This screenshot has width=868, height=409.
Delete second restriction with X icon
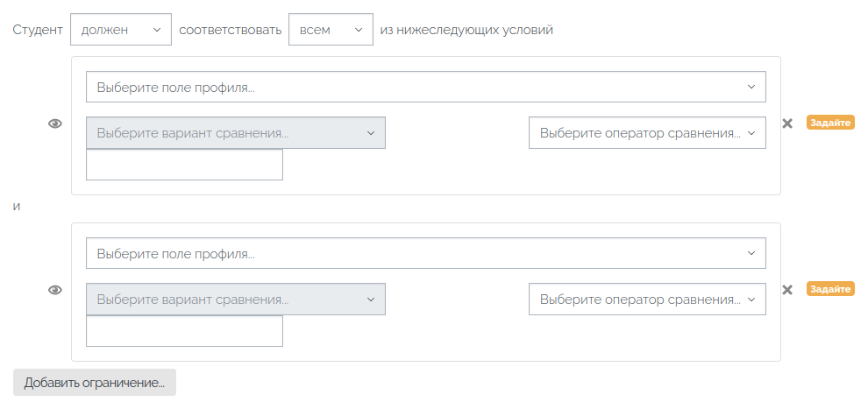pos(787,290)
